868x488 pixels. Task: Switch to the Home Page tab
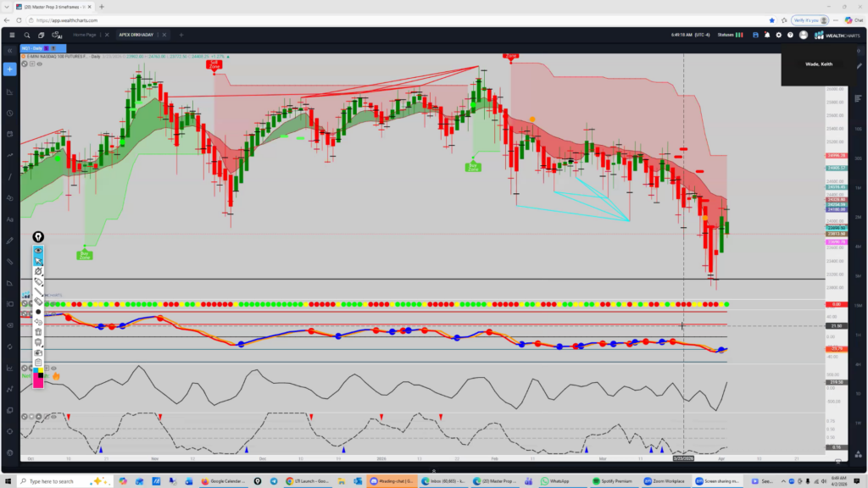tap(85, 35)
